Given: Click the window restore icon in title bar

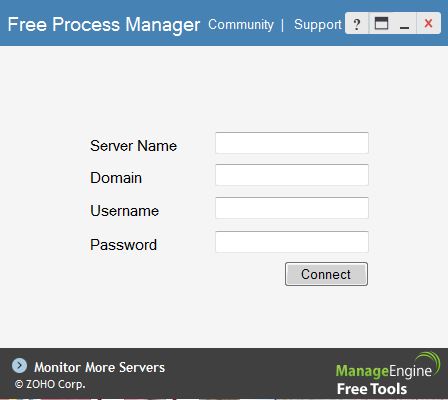Looking at the screenshot, I should (381, 24).
